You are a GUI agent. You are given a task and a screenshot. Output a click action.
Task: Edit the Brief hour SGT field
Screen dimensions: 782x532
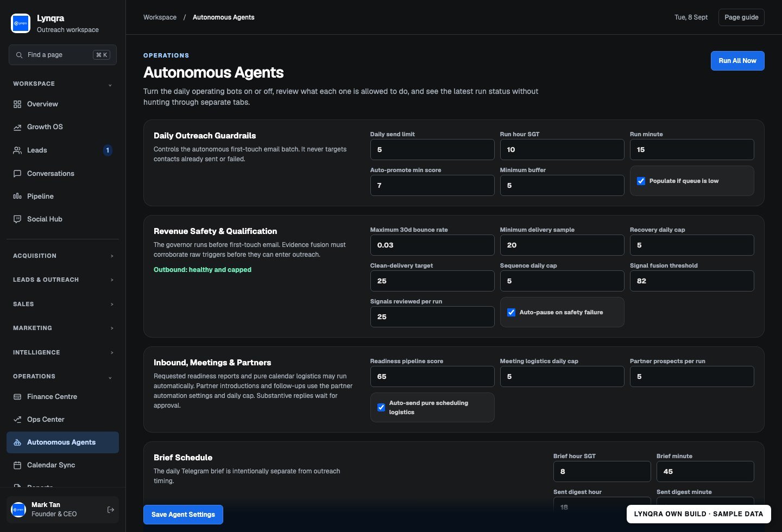pos(602,472)
